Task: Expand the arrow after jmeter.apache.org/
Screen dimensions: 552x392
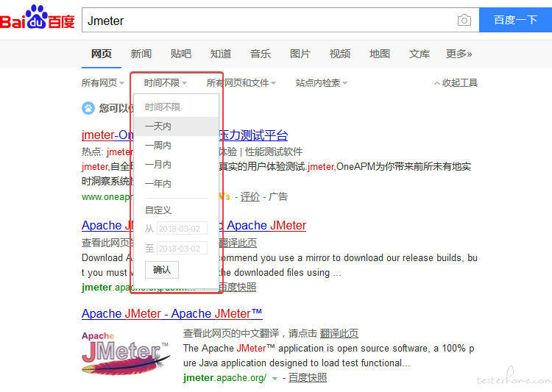Action: [275, 379]
